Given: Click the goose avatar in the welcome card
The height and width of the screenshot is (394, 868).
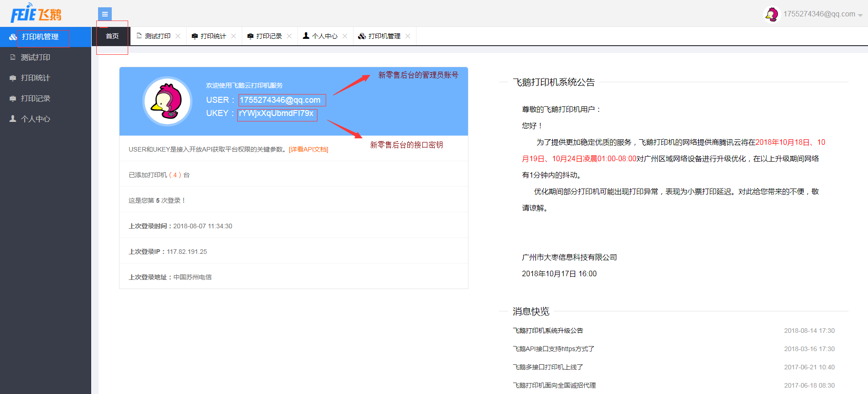Looking at the screenshot, I should tap(167, 101).
